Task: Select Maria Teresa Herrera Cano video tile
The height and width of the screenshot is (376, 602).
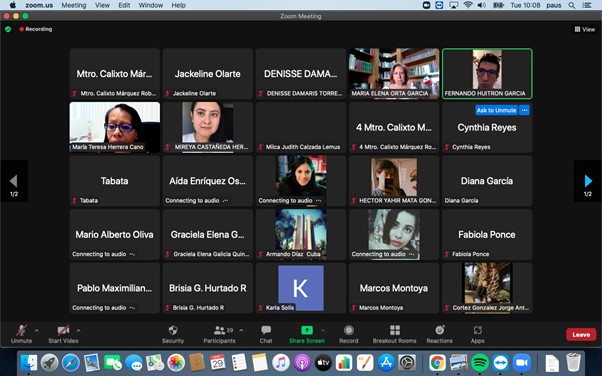Action: click(x=114, y=127)
